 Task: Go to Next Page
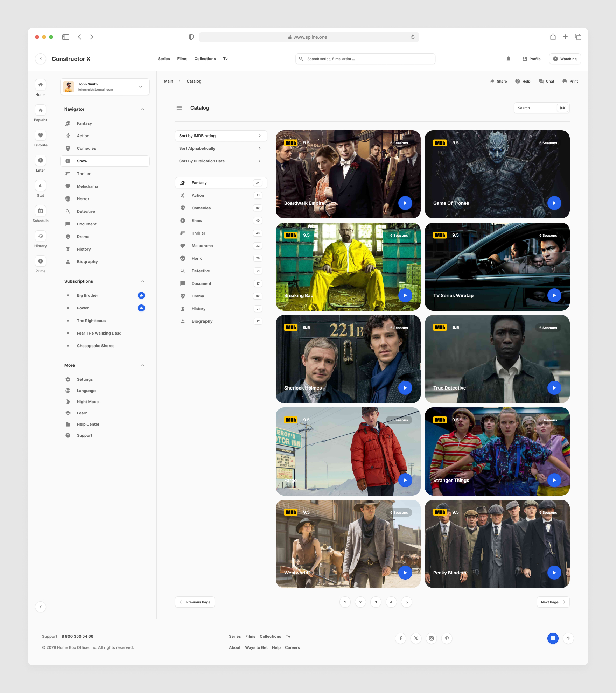click(553, 602)
